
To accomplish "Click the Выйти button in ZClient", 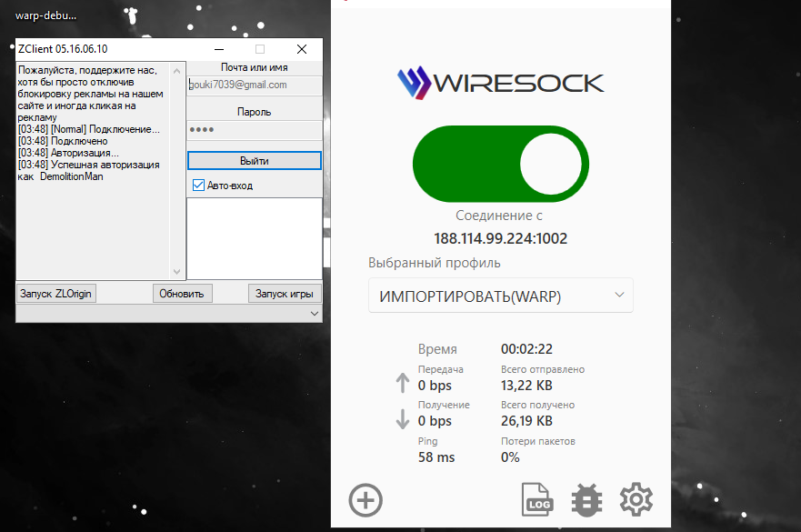I will [x=255, y=160].
